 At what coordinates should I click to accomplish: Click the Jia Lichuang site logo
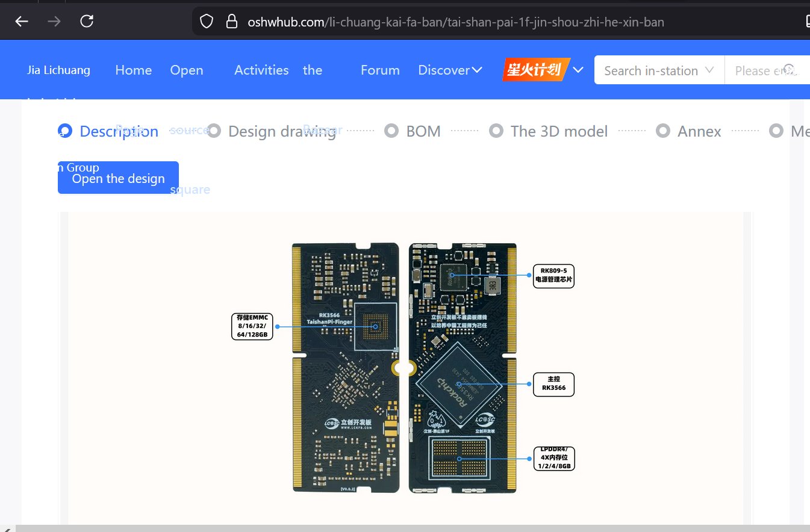58,70
